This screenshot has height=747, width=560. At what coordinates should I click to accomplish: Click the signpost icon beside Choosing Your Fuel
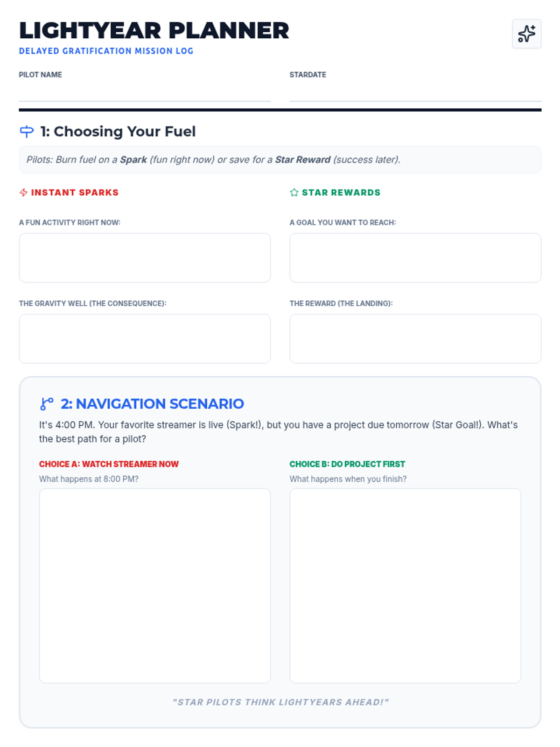27,132
